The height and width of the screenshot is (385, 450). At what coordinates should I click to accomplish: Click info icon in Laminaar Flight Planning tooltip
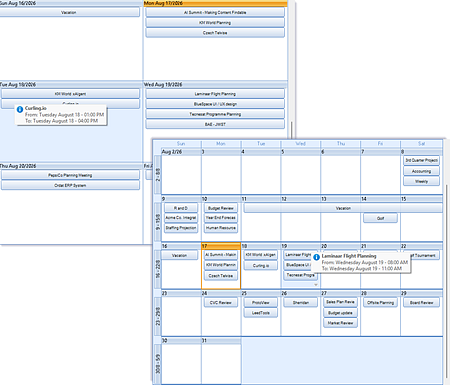[316, 257]
